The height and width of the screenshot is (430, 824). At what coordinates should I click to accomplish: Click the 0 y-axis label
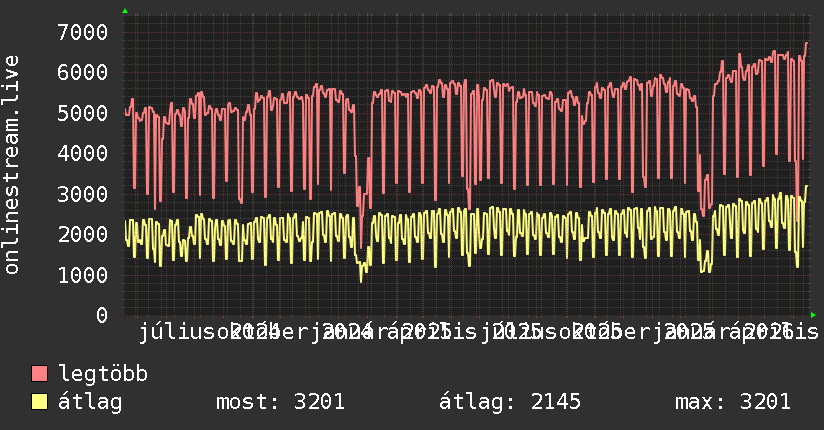102,315
